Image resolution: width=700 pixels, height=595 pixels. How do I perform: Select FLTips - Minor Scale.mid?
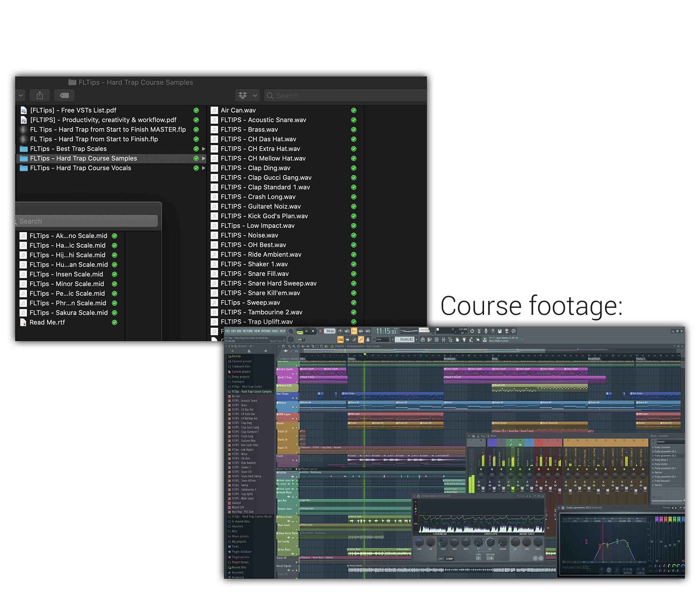click(x=66, y=284)
